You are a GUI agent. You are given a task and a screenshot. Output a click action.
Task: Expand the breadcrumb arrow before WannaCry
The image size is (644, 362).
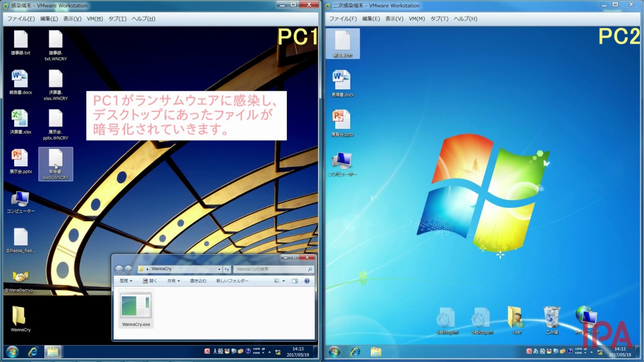(147, 269)
